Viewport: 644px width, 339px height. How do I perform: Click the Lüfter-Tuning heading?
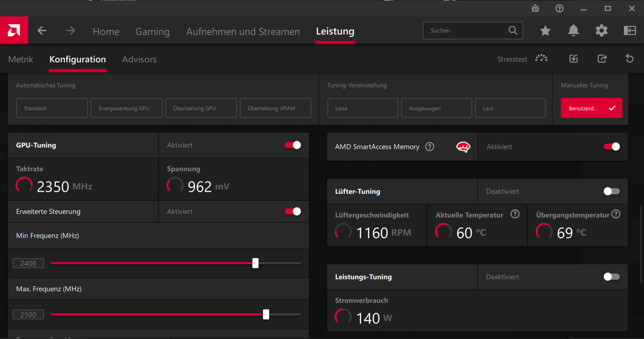tap(358, 191)
